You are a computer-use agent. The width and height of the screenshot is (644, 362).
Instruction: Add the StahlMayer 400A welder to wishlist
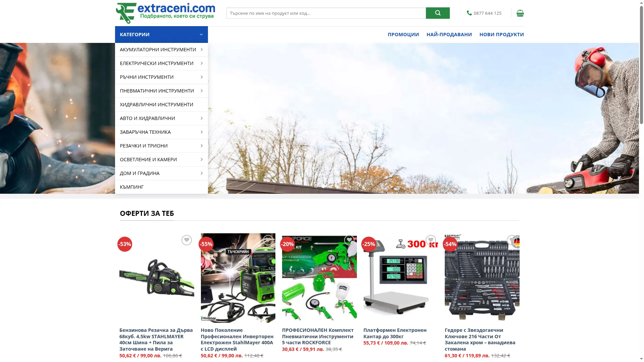(x=268, y=240)
